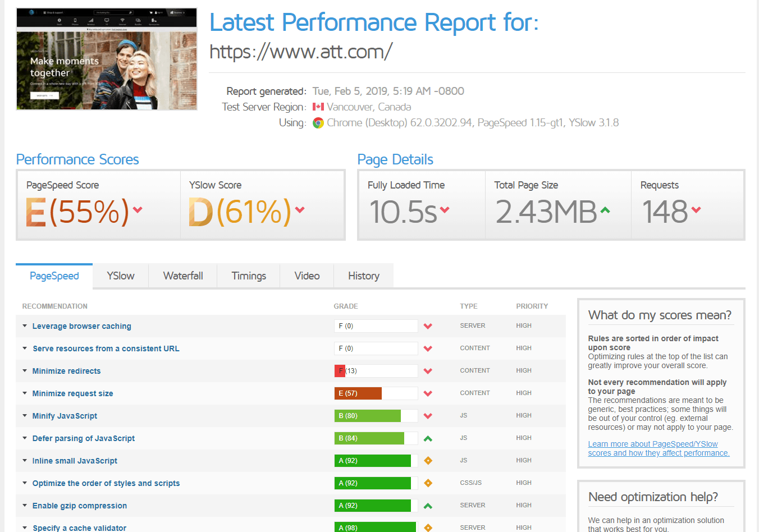Open the Timings tab
759x532 pixels.
[x=249, y=276]
